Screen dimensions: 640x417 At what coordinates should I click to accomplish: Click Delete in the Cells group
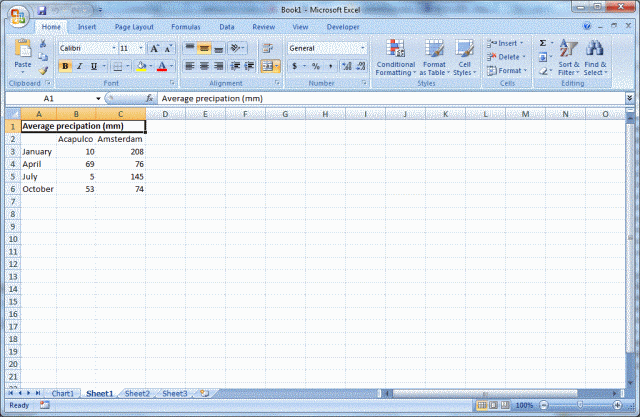(506, 57)
